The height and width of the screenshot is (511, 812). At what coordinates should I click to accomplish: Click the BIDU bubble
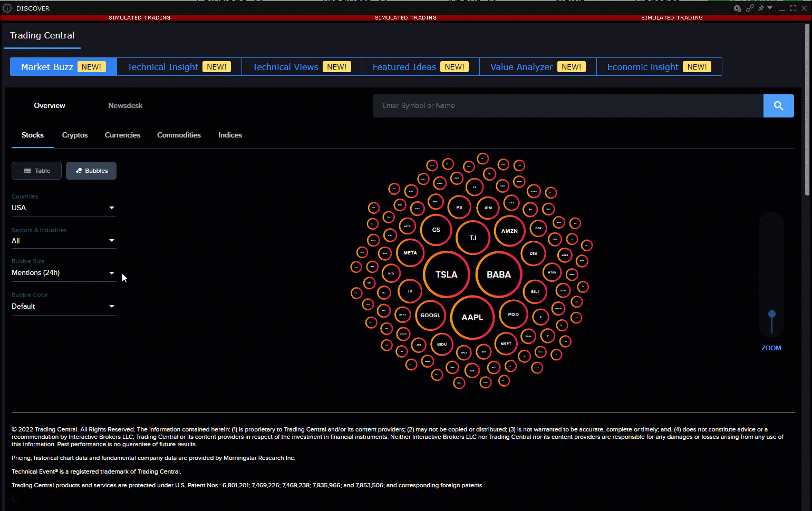click(442, 345)
